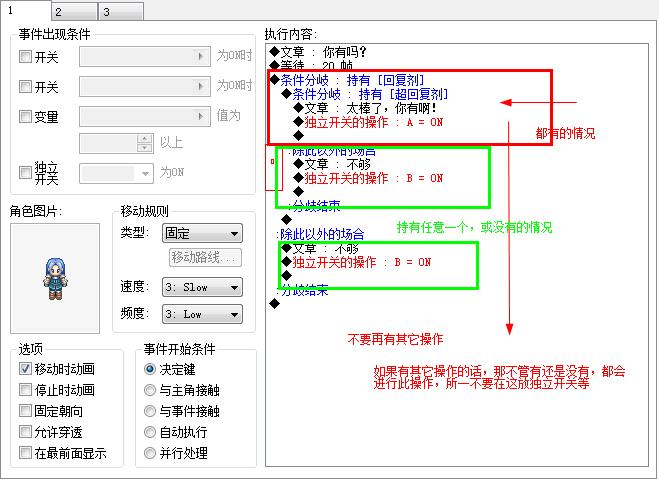Open the 独立开关 value dropdown
Viewport: 659px width, 480px height.
pos(116,173)
